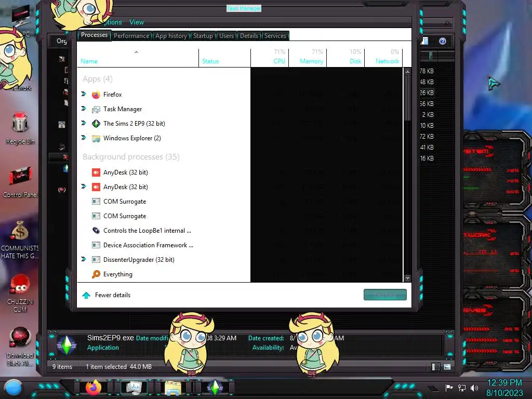This screenshot has height=399, width=532.
Task: Switch to the Users tab
Action: point(227,36)
